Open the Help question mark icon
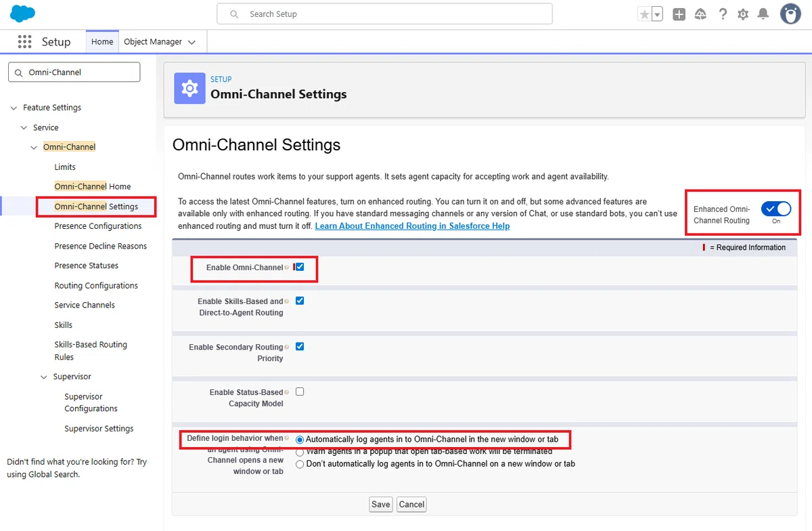Screen dimensions: 812x531 click(723, 14)
